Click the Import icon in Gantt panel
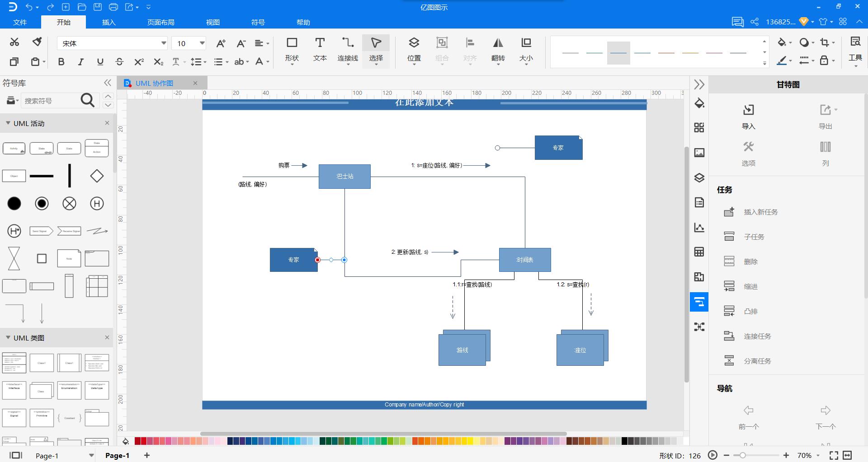The height and width of the screenshot is (462, 868). [x=748, y=116]
